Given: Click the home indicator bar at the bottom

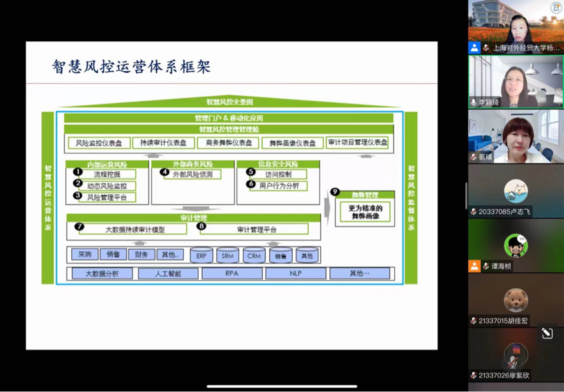Looking at the screenshot, I should [x=282, y=387].
